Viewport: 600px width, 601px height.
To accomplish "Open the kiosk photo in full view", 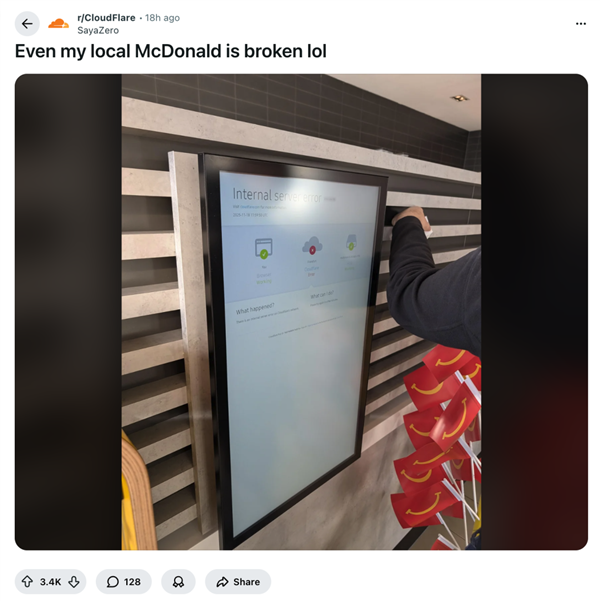I will click(301, 312).
